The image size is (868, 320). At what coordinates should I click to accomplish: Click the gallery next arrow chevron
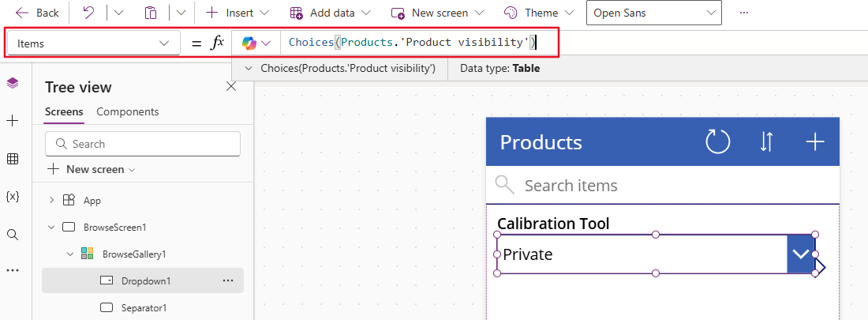pyautogui.click(x=821, y=268)
